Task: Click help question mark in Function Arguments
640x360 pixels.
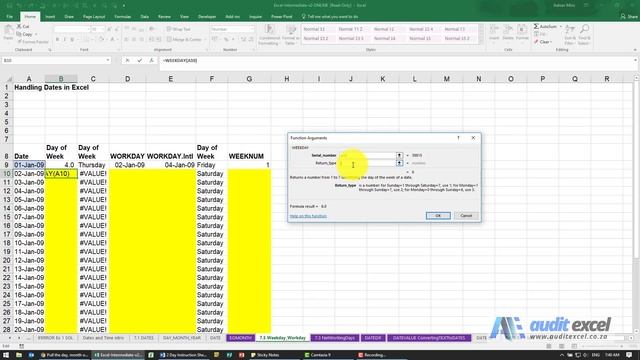Action: pos(458,138)
